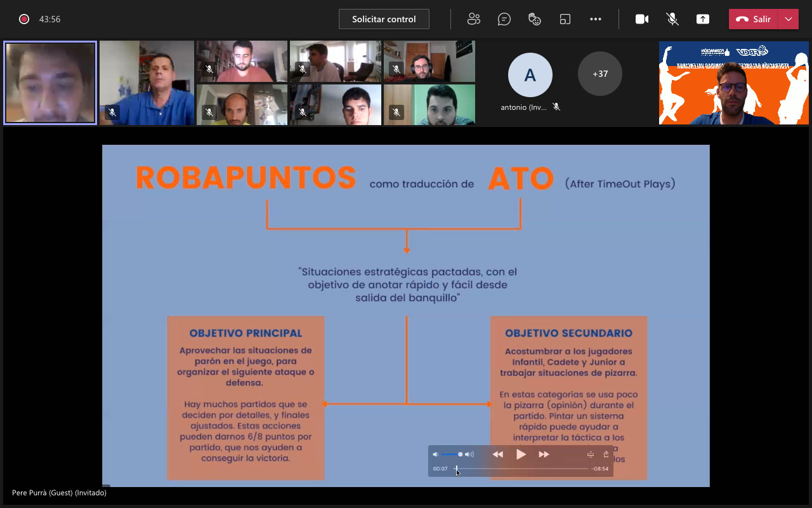The width and height of the screenshot is (812, 508).
Task: Click muted mic icon on headphones tile
Action: click(396, 69)
